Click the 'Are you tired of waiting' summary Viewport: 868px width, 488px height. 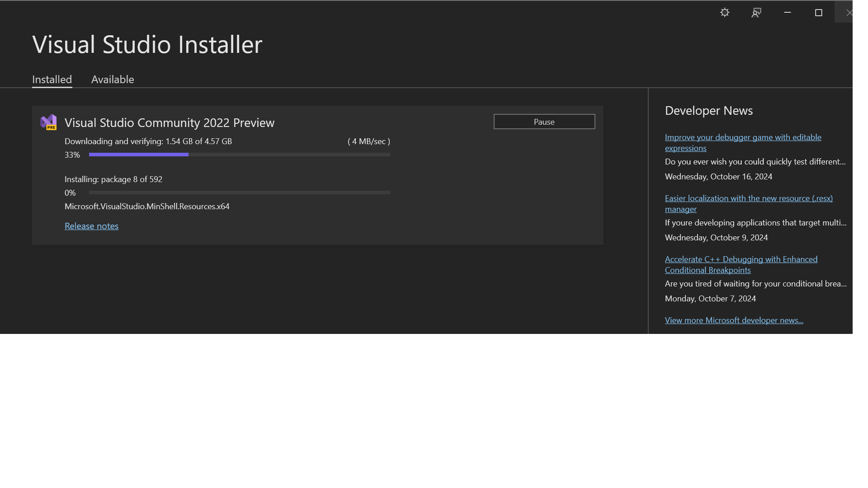[755, 284]
